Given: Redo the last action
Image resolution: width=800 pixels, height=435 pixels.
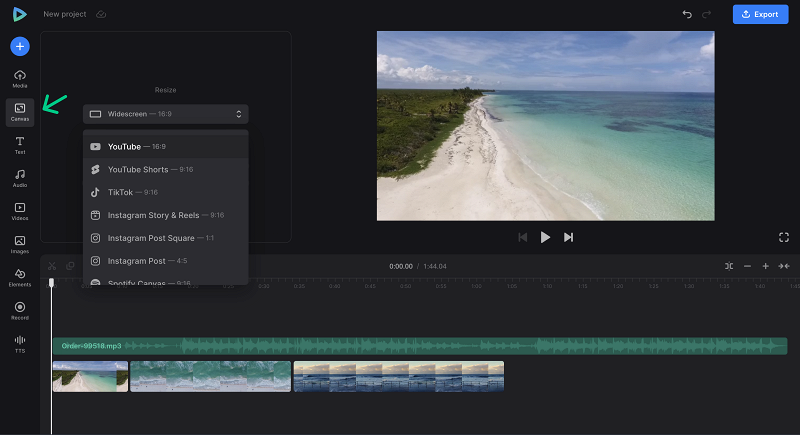Looking at the screenshot, I should [x=707, y=14].
